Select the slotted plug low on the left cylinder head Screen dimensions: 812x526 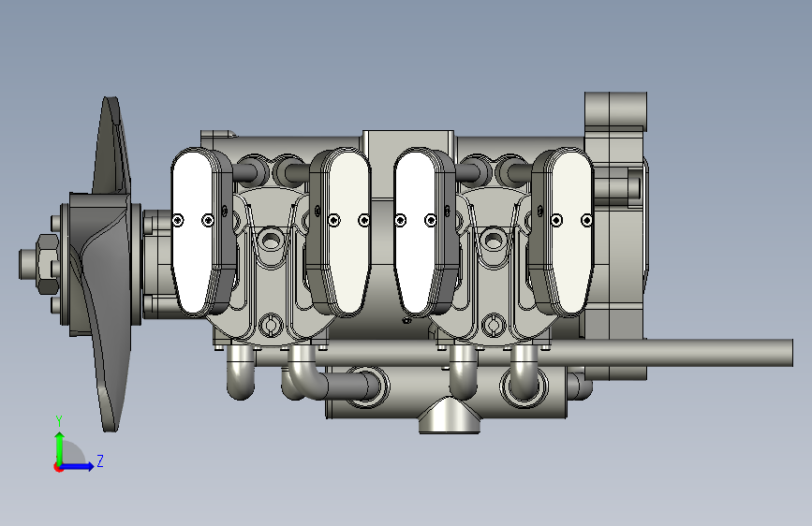(270, 325)
